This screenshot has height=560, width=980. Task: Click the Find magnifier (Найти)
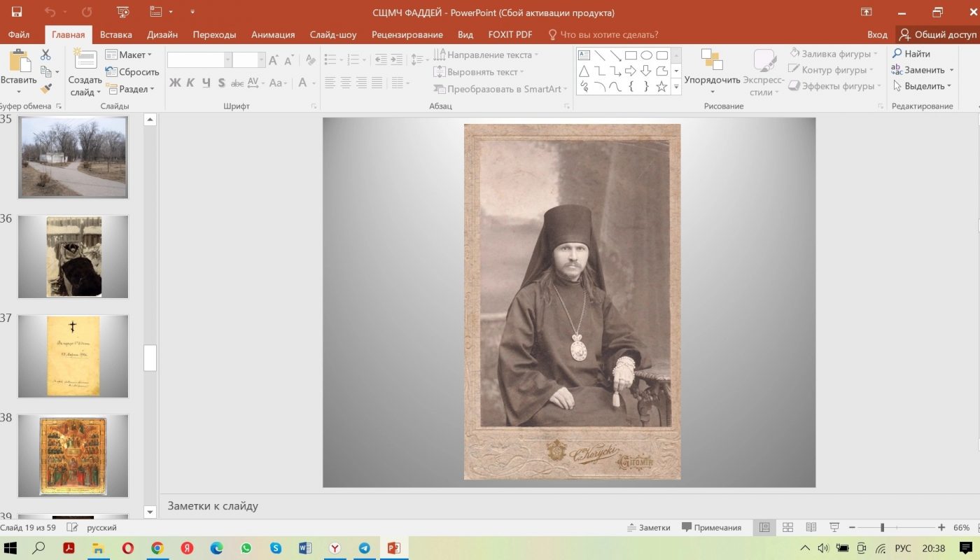coord(911,54)
